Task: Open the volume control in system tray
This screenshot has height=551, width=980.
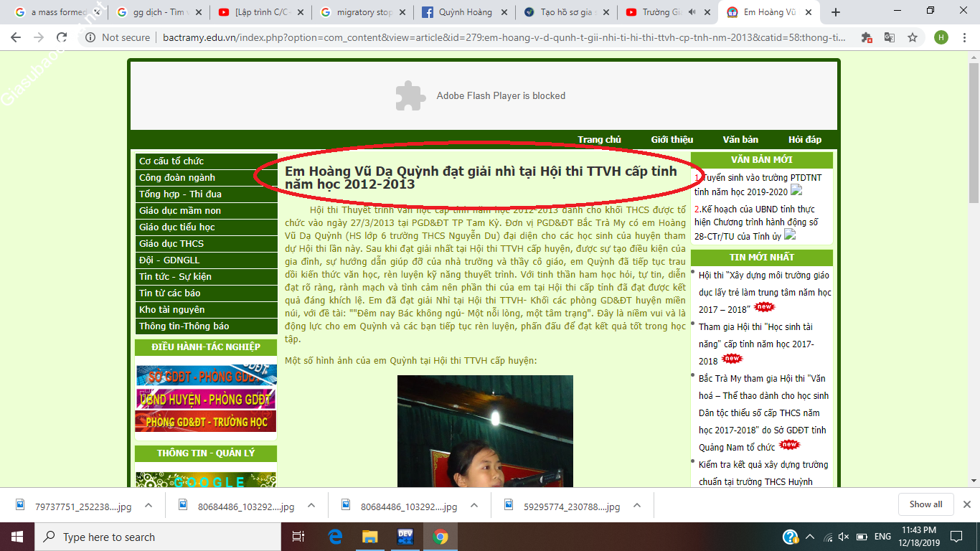Action: click(x=844, y=537)
